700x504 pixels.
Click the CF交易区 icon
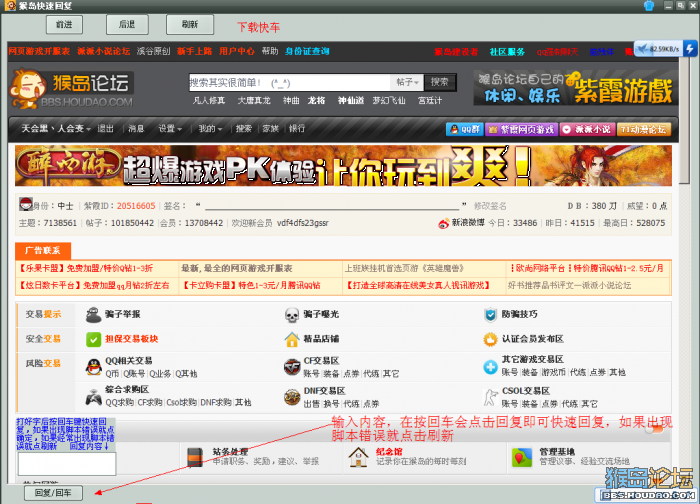point(292,367)
